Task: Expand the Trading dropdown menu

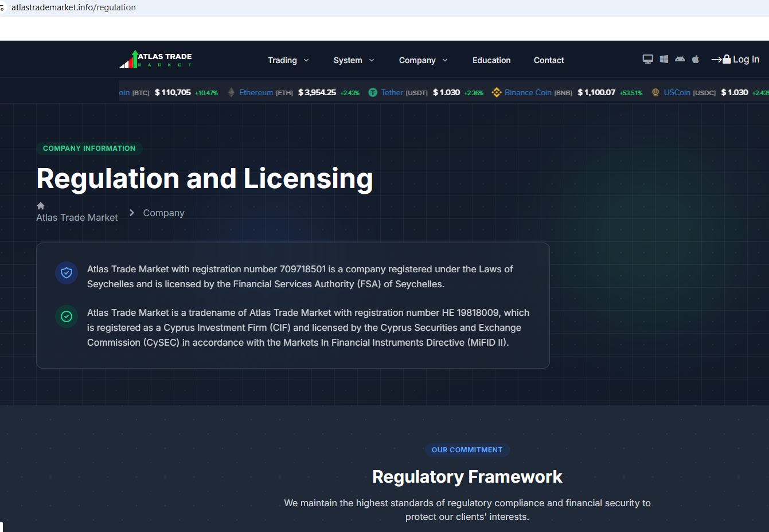Action: click(288, 60)
